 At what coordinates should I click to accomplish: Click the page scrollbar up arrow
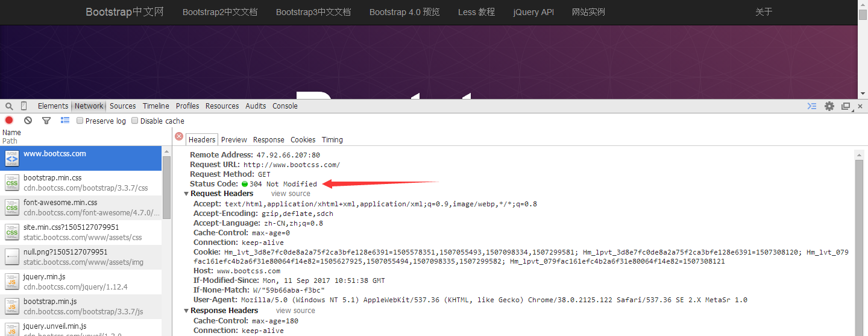tap(863, 5)
